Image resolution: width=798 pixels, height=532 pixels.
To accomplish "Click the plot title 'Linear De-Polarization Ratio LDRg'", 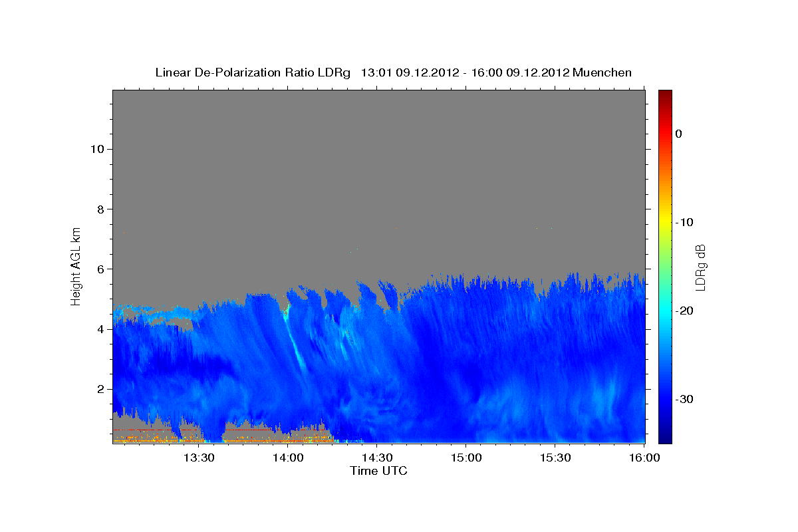I will pyautogui.click(x=252, y=72).
